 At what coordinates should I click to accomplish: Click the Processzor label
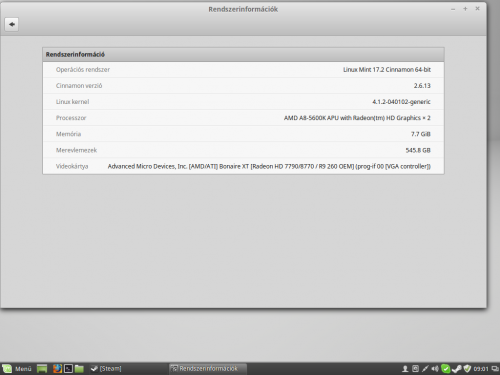tap(71, 118)
